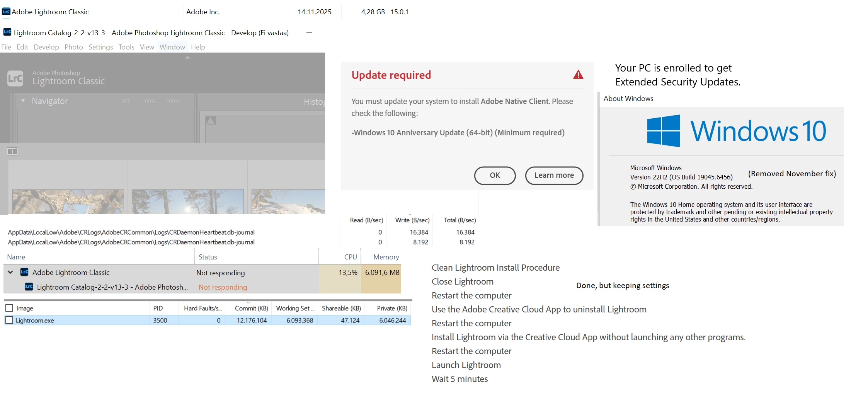The image size is (868, 394).
Task: Select first filmstrip thumbnail of branches
Action: click(x=68, y=201)
